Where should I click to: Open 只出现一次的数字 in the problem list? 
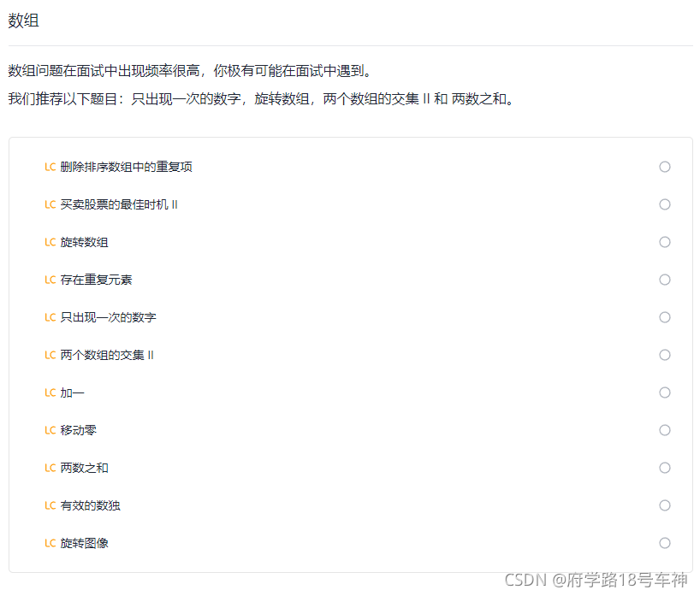109,317
